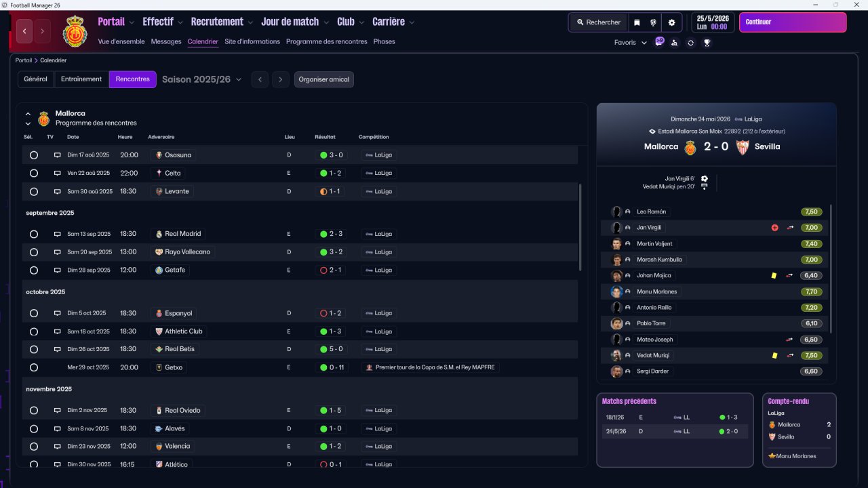Viewport: 868px width, 488px height.
Task: Click the star icon beside Manu Morlanes in Compte-rendu
Action: pos(772,456)
